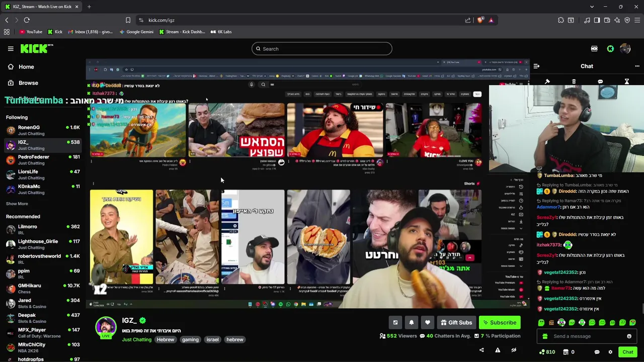Click the hourglass slow-mode icon in chat
Image resolution: width=644 pixels, height=362 pixels.
point(627,81)
